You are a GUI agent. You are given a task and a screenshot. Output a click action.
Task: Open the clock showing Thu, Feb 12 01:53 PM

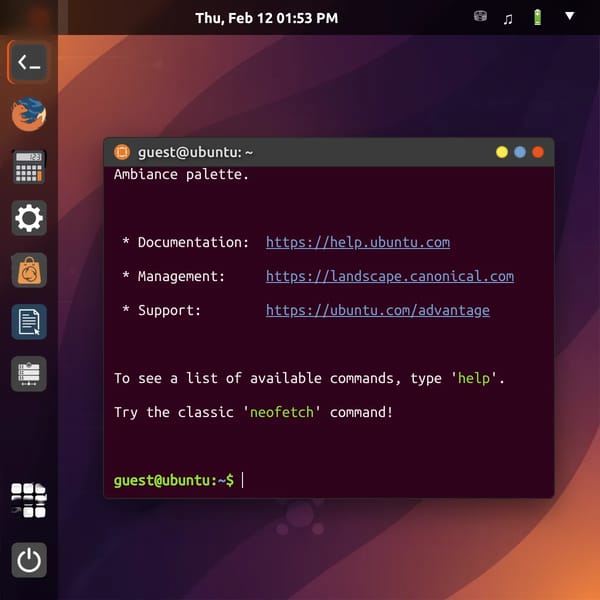pyautogui.click(x=267, y=18)
